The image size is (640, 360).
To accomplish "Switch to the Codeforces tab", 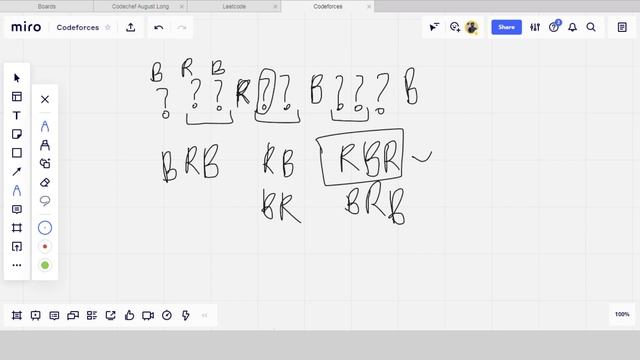I will coord(328,7).
